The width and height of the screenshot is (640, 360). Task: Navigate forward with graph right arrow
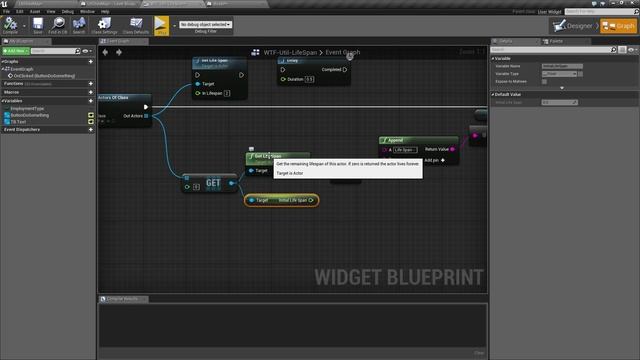119,52
